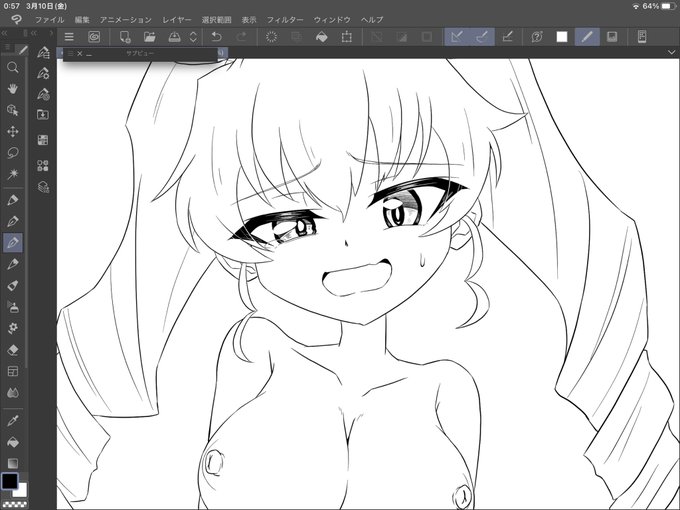Open the アニメーション menu
The width and height of the screenshot is (680, 510).
click(126, 20)
